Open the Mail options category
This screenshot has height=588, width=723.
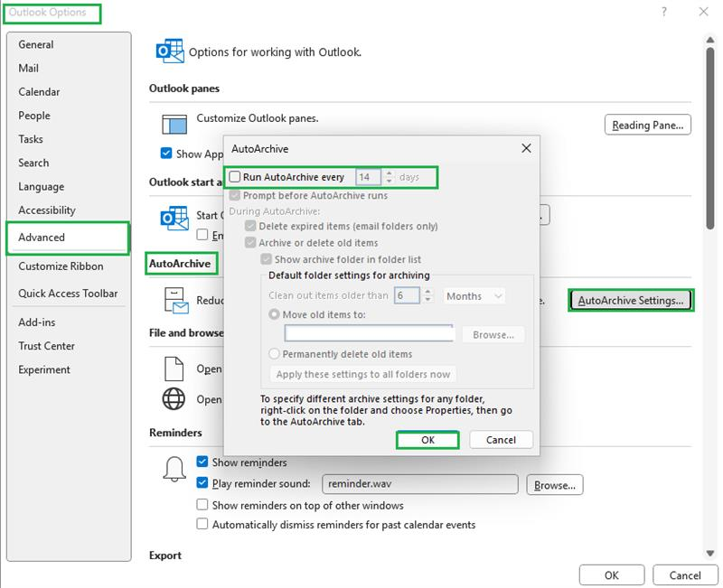coord(69,69)
